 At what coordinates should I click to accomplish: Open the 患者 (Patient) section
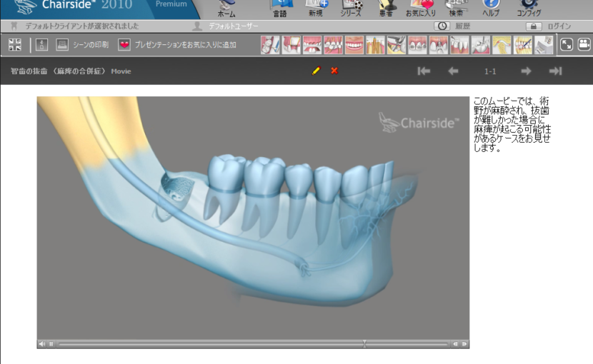point(387,9)
